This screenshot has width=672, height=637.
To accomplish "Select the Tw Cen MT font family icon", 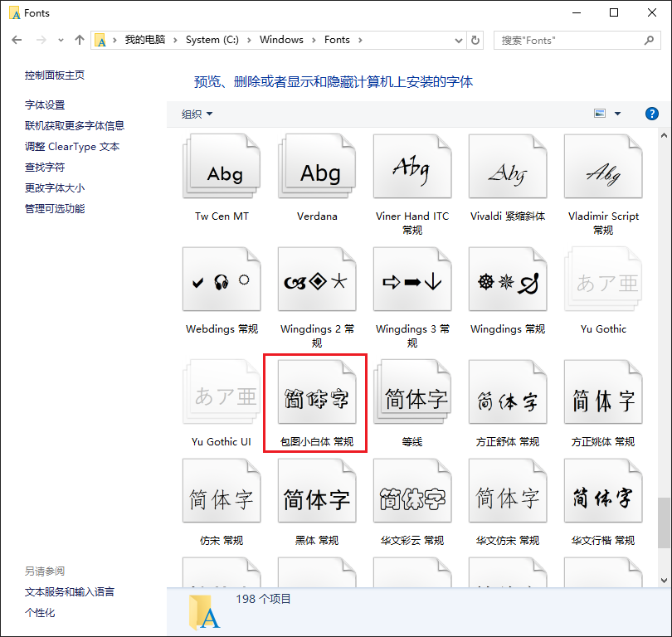I will (x=222, y=166).
